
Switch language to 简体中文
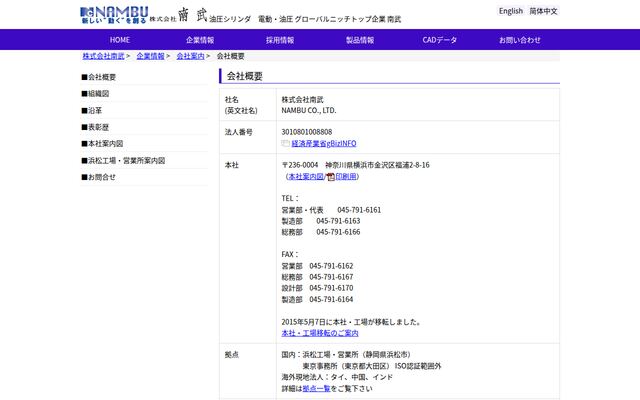(543, 11)
